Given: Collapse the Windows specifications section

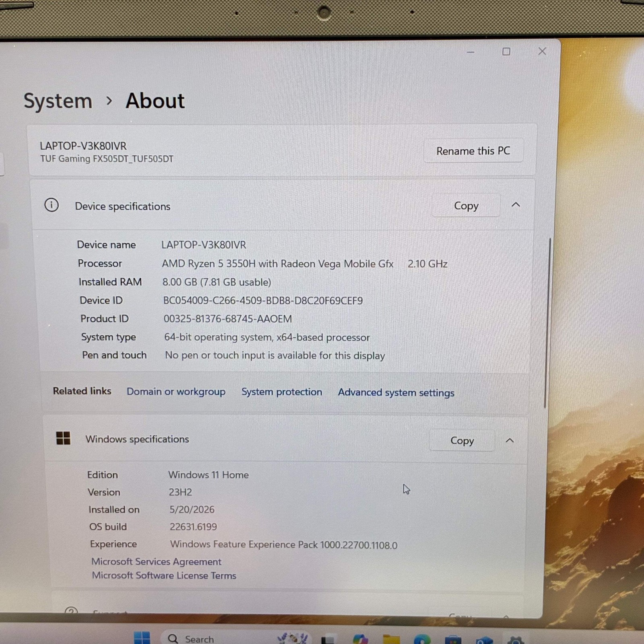Looking at the screenshot, I should pos(510,440).
